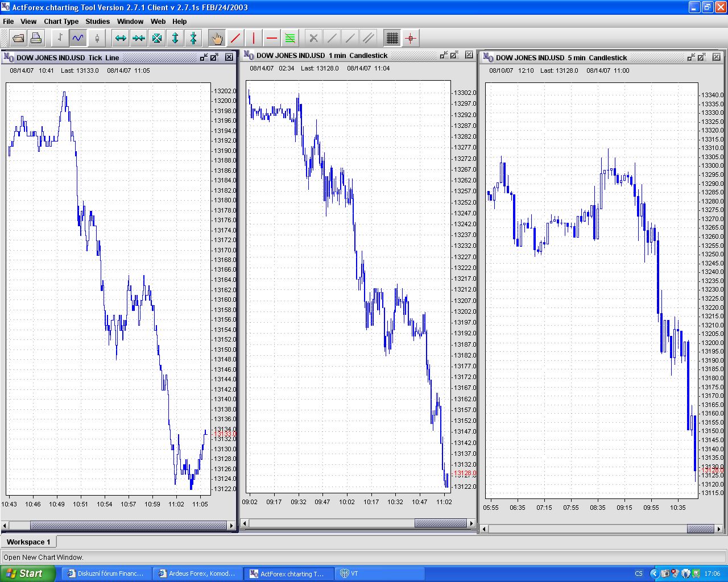
Task: Click the first gray diagonal line icon
Action: pos(332,38)
